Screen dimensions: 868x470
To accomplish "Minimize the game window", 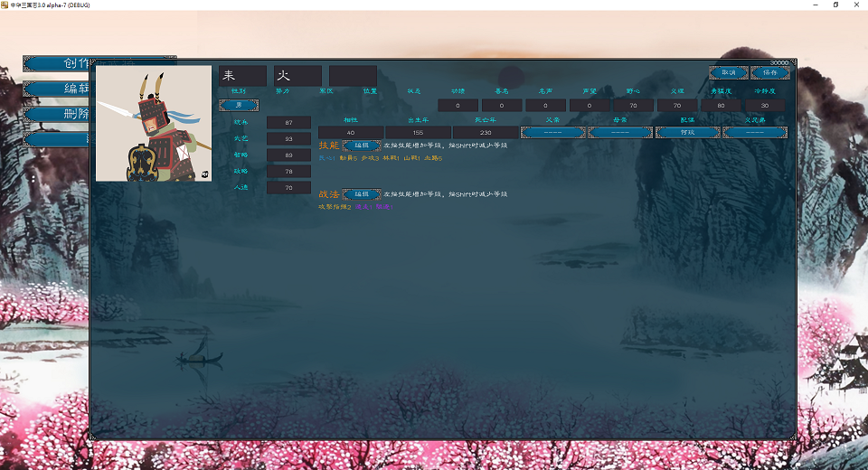I will 816,5.
